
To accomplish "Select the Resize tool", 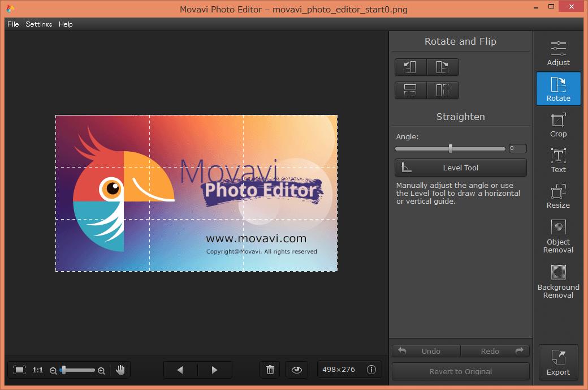I will click(558, 196).
